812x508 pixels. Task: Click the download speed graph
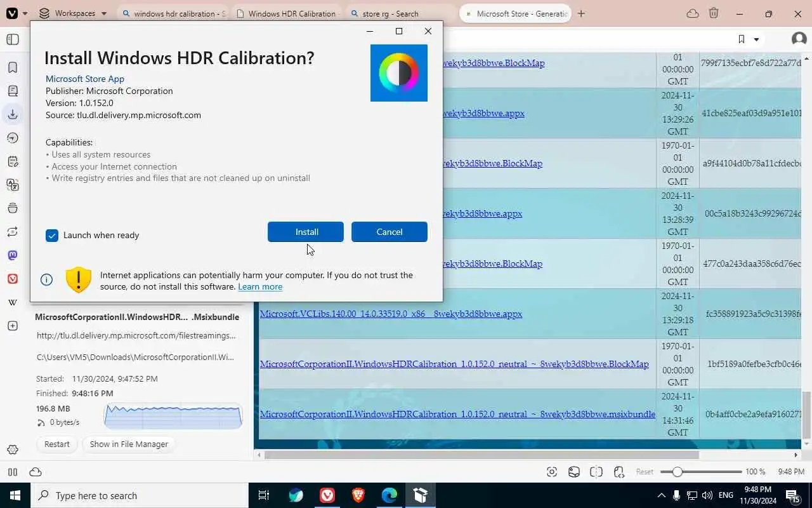tap(173, 415)
